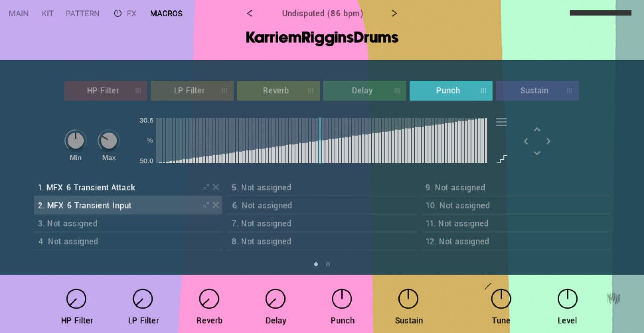
Task: Select the first macro assignment page dot
Action: [316, 264]
